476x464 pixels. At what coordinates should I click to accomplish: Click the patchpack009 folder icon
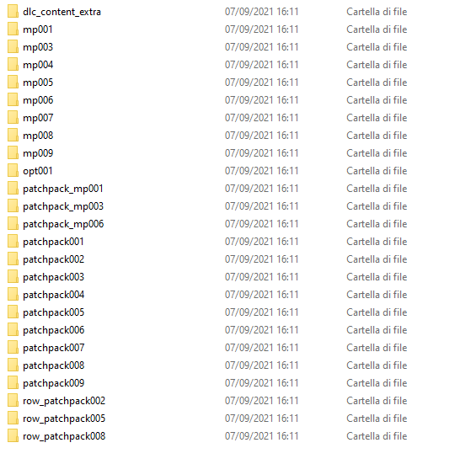13,382
